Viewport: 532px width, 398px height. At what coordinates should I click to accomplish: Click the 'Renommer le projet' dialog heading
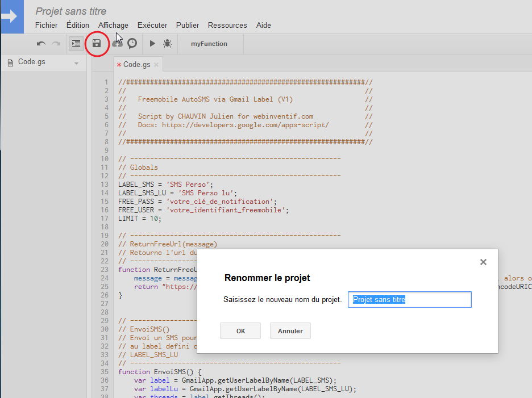pos(267,278)
